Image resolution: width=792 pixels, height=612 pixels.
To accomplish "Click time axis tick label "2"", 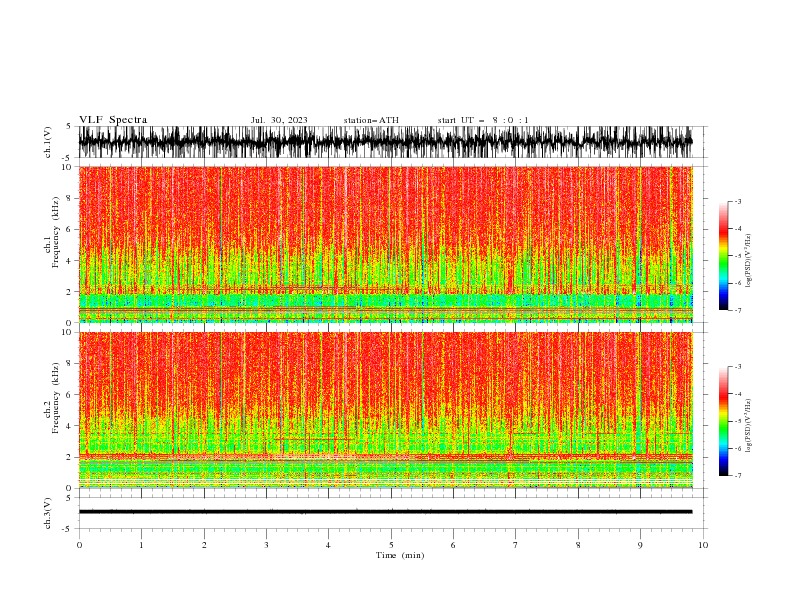I will point(204,545).
